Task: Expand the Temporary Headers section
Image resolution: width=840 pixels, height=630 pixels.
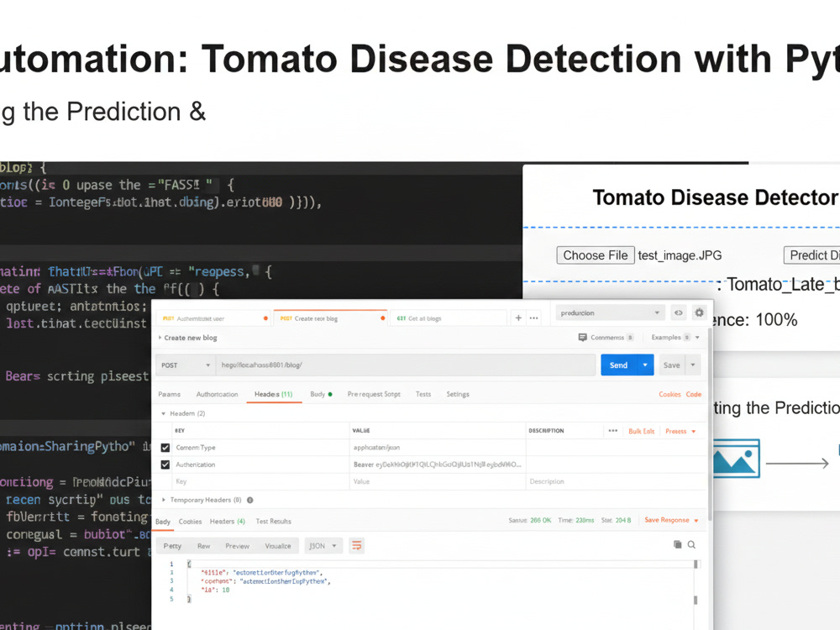Action: click(202, 500)
